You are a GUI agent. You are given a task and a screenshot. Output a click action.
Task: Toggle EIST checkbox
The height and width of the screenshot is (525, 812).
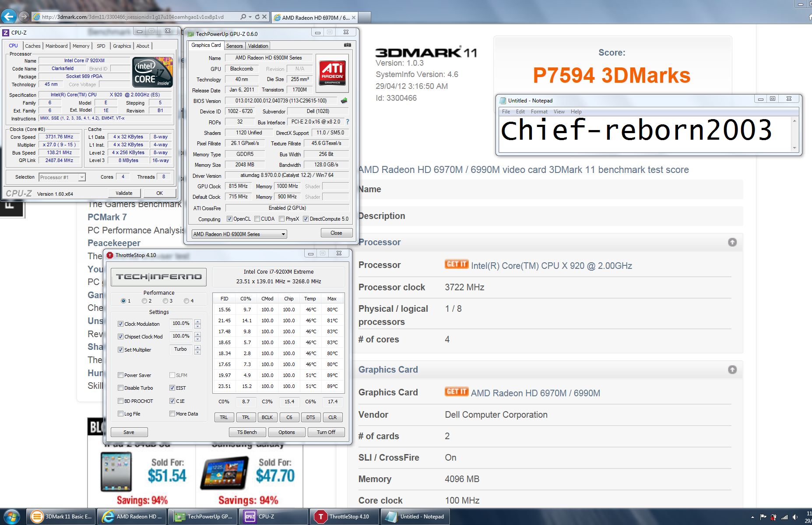(172, 388)
